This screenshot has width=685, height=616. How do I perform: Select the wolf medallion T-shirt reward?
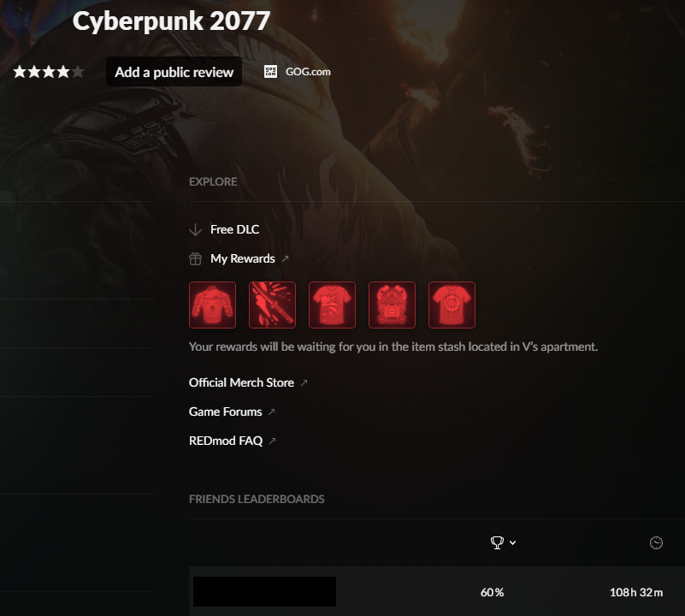(332, 305)
